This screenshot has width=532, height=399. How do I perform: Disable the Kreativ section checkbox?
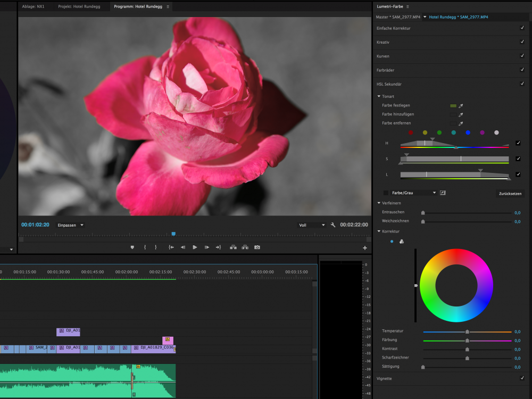click(522, 41)
